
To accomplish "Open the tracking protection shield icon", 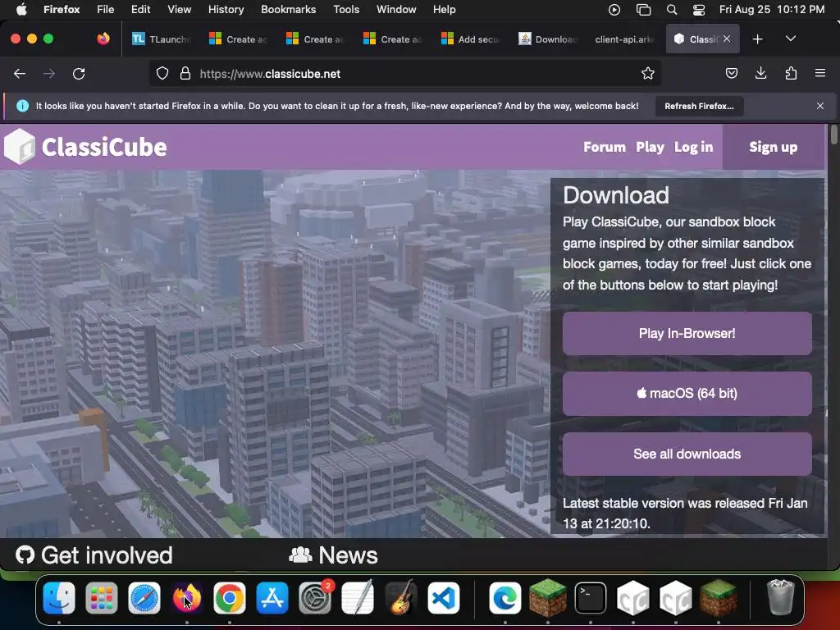I will pyautogui.click(x=162, y=74).
